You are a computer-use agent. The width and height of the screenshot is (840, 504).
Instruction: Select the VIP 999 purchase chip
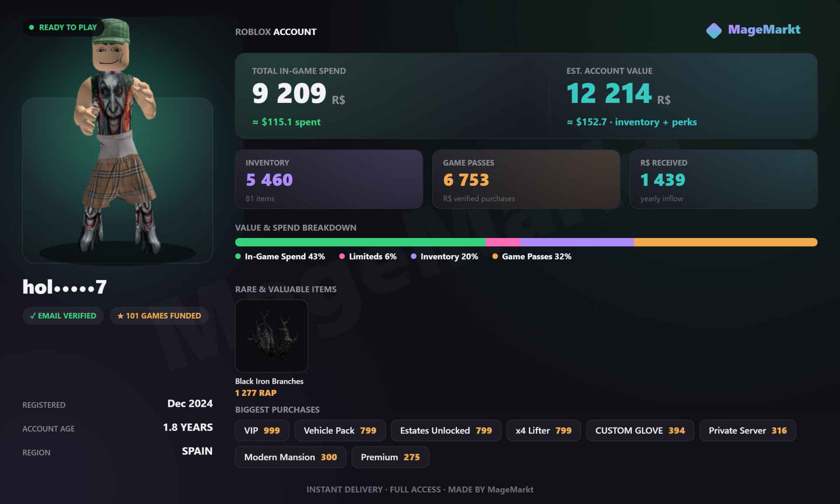pos(262,430)
